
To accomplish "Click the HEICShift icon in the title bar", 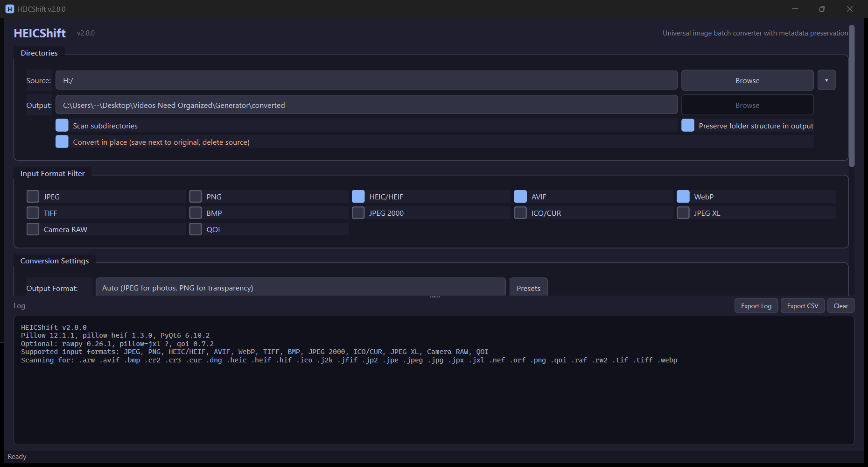I will (x=10, y=8).
